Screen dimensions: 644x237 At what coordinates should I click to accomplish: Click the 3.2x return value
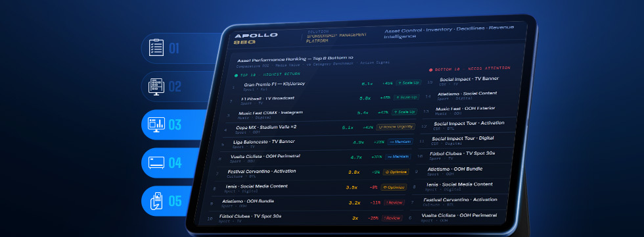pyautogui.click(x=354, y=203)
